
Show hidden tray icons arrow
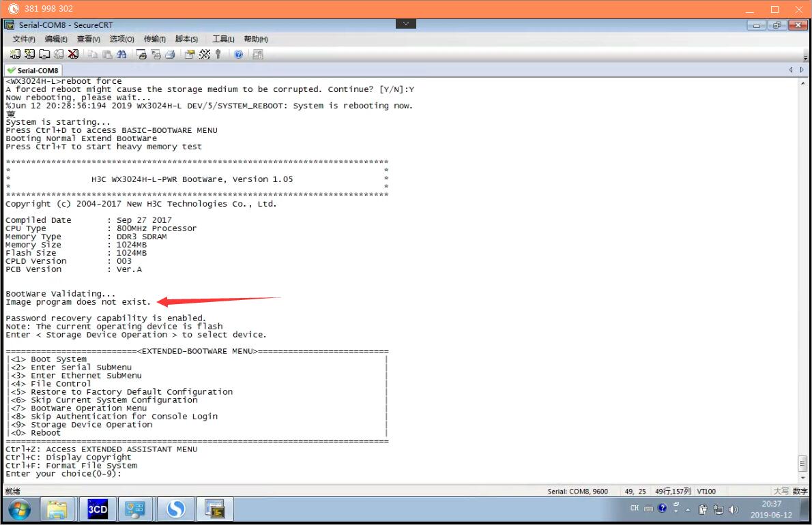click(688, 510)
